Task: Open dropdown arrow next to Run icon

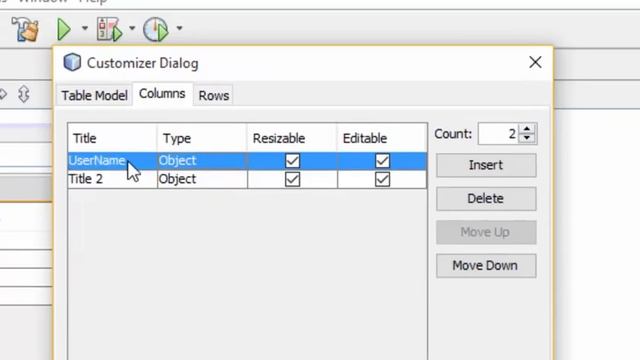Action: coord(84,28)
